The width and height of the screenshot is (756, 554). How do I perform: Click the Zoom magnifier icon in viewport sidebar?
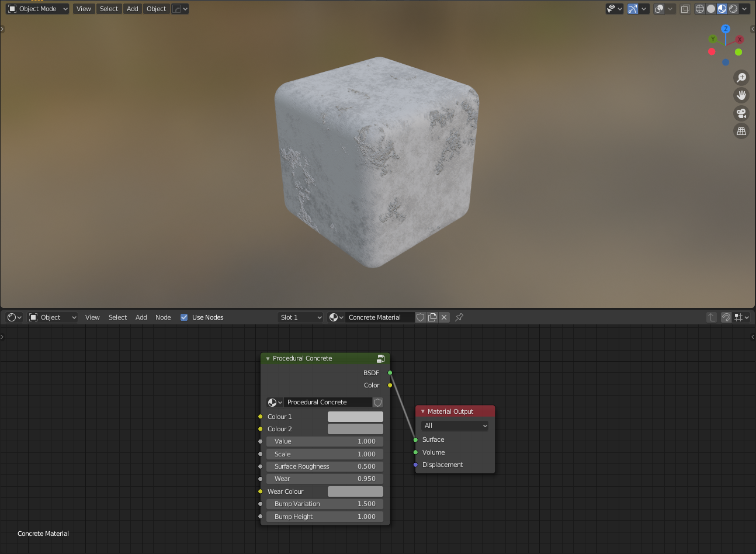click(x=741, y=77)
